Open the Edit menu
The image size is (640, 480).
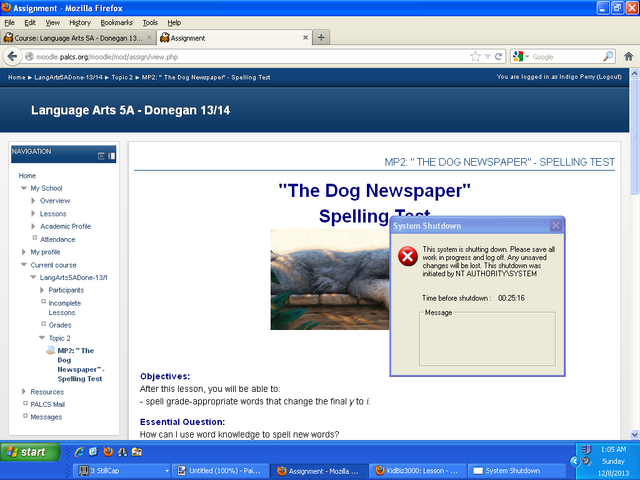point(30,22)
